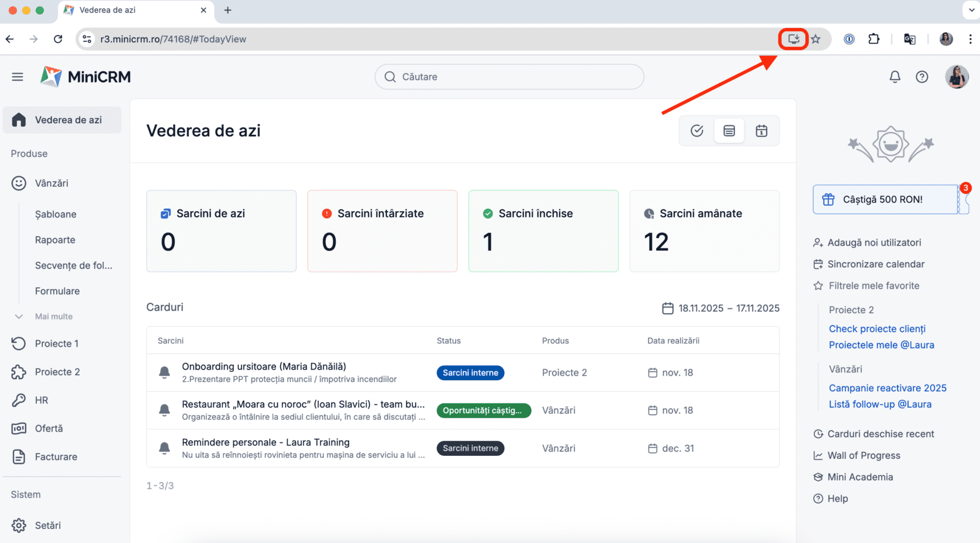This screenshot has width=980, height=543.
Task: Click the Sarcini amânate card
Action: pos(704,231)
